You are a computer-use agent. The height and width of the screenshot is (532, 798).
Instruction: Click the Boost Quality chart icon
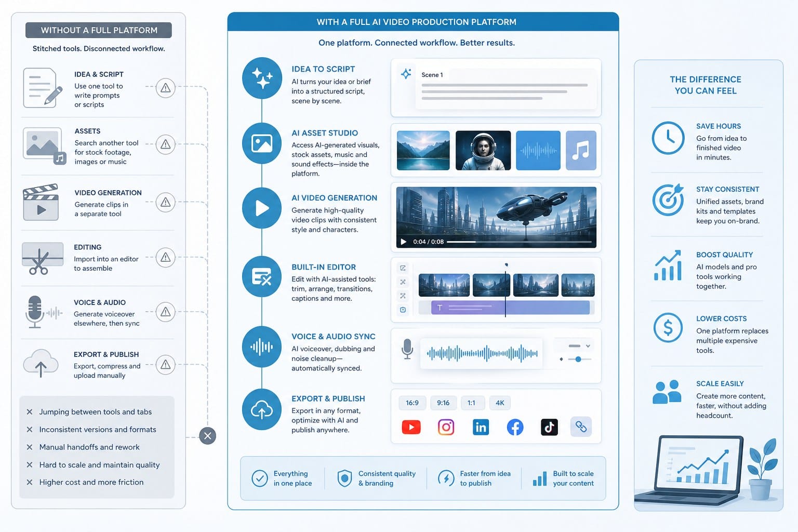[x=668, y=265]
